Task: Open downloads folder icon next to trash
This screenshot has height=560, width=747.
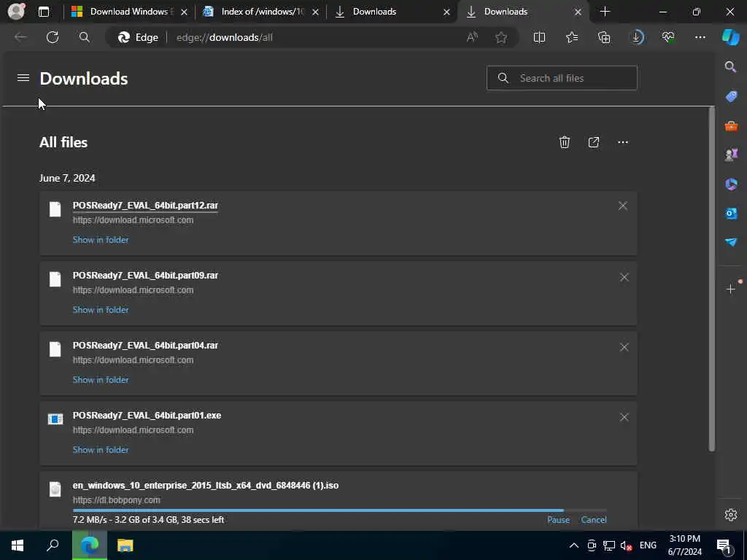Action: point(594,142)
